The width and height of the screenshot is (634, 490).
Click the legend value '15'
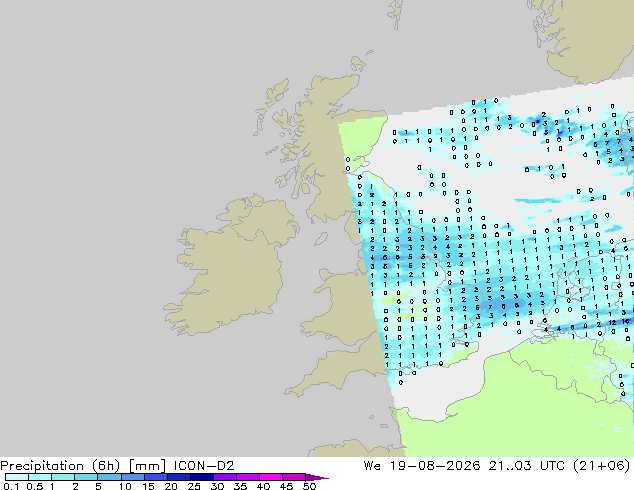pyautogui.click(x=148, y=486)
